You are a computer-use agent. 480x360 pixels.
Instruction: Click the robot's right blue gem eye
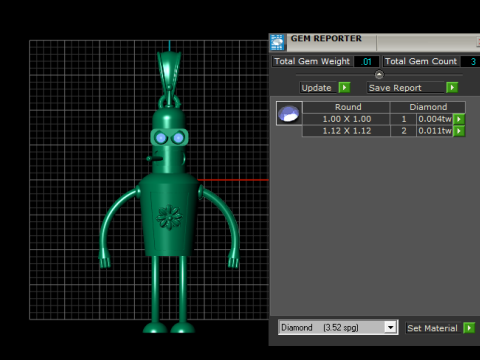pos(178,138)
